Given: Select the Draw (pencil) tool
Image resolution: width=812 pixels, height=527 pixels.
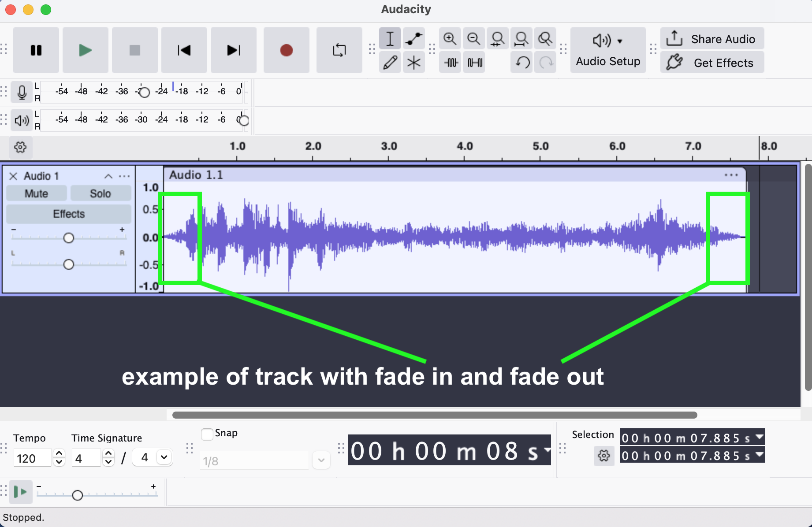Looking at the screenshot, I should [x=390, y=63].
